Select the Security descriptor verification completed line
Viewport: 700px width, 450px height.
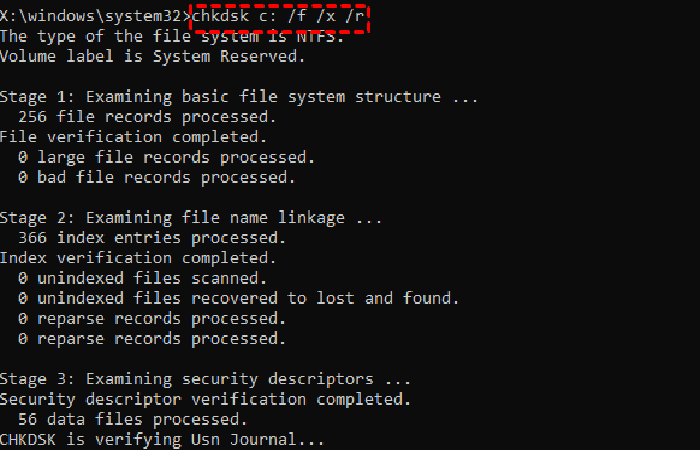tap(205, 400)
